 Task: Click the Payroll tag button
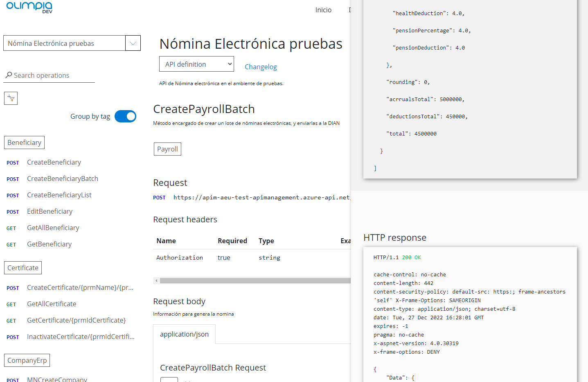tap(167, 149)
